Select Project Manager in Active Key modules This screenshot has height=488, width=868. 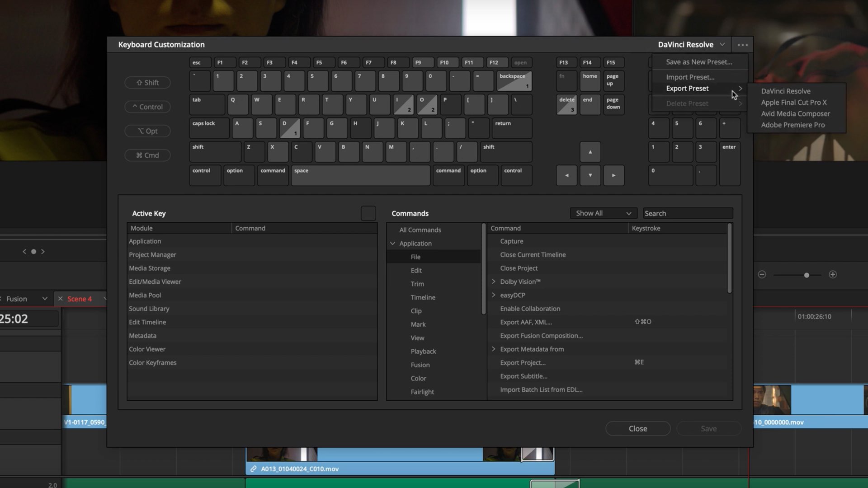(252, 255)
